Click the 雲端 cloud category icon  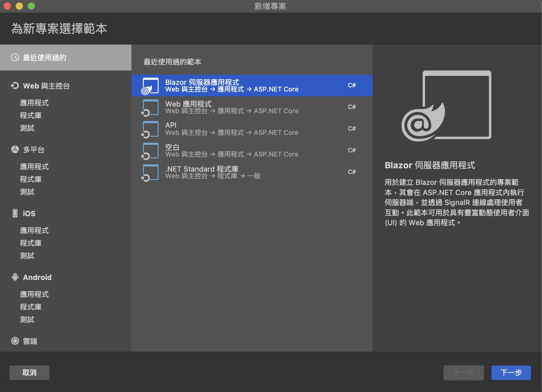tap(15, 341)
